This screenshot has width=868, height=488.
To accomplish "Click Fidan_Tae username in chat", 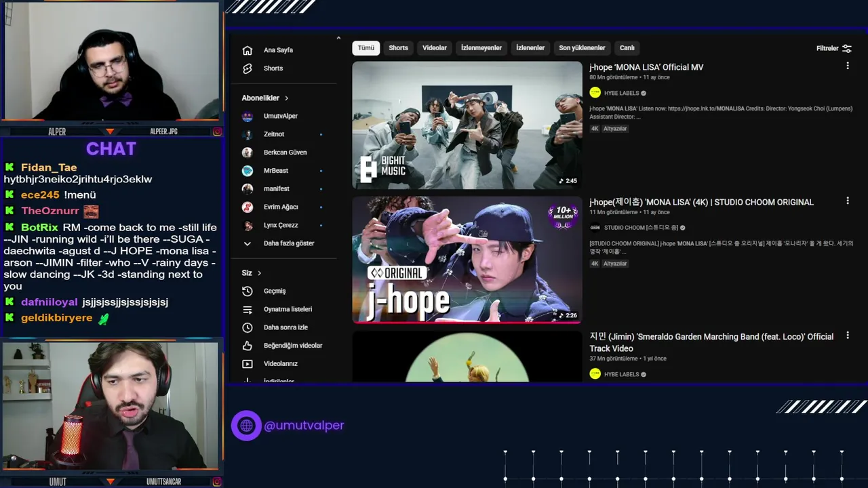I will [x=49, y=167].
